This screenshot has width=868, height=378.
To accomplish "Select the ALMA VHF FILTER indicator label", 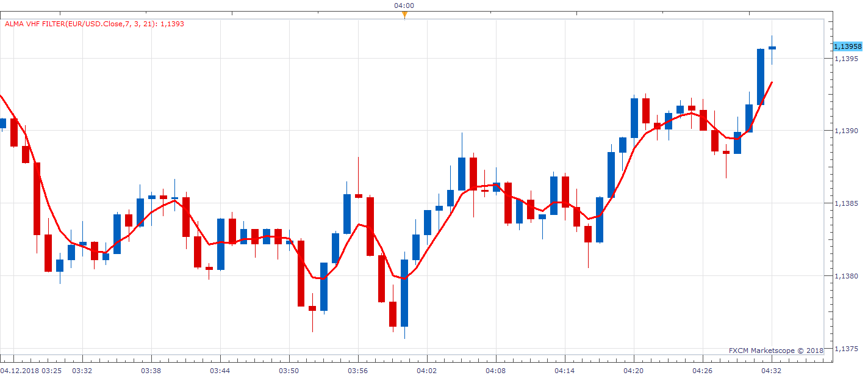I will tap(95, 24).
